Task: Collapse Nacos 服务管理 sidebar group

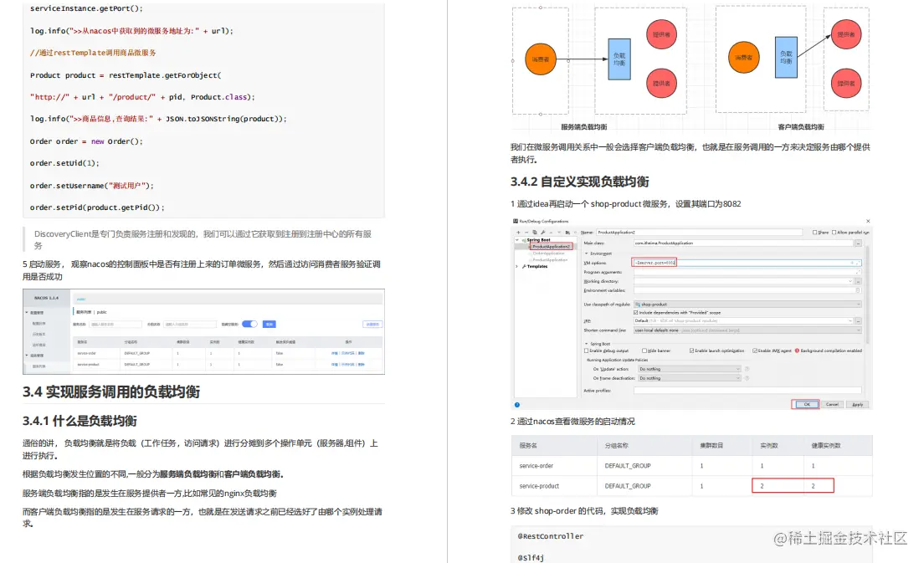Action: tap(27, 356)
